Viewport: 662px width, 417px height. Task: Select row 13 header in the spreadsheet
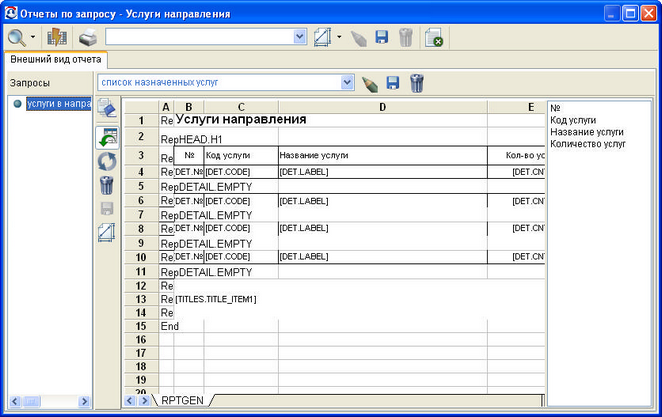(141, 299)
